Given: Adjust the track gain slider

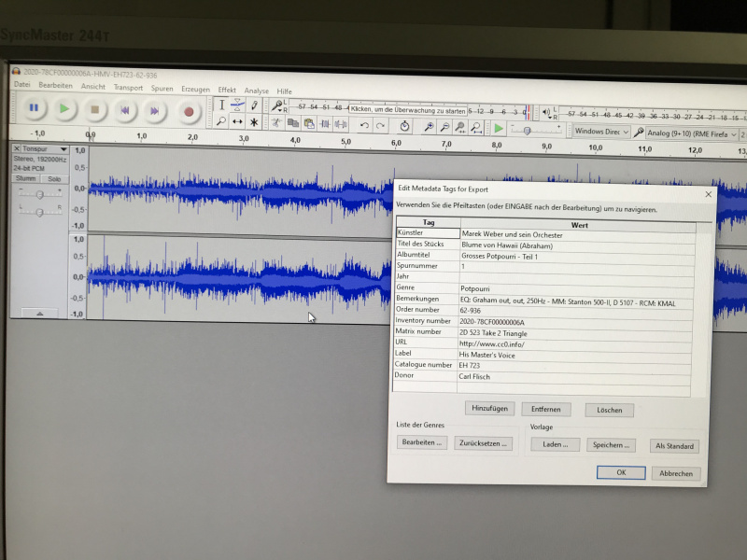Looking at the screenshot, I should [39, 195].
